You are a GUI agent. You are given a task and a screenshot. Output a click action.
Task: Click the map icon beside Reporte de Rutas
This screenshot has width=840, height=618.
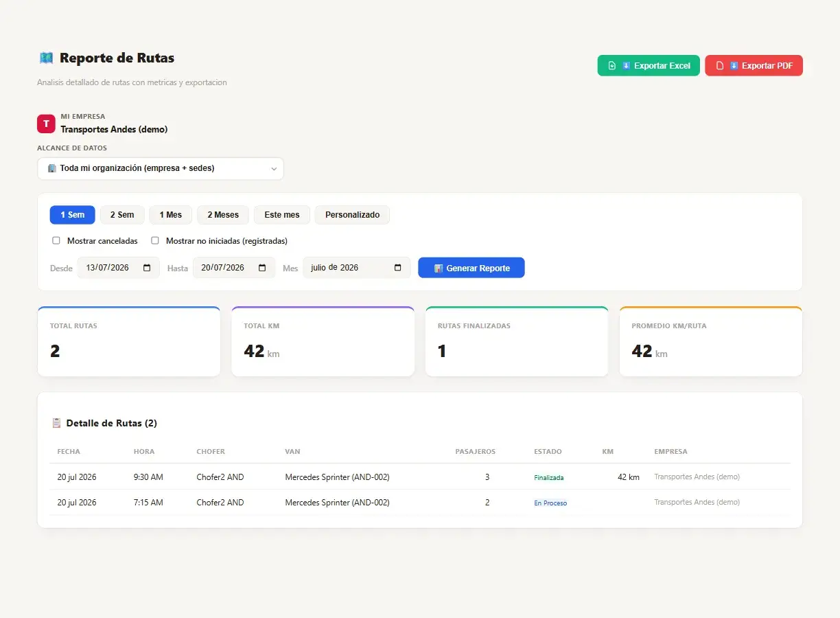(46, 58)
